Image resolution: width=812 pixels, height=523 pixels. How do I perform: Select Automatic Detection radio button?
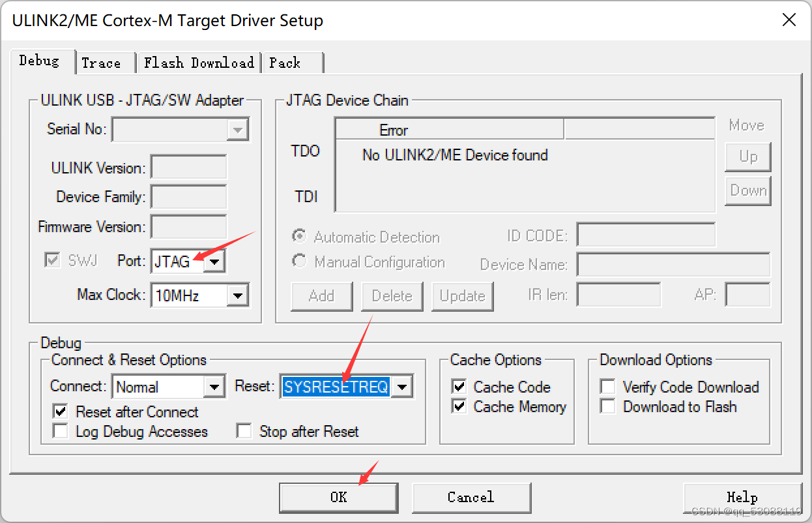point(299,237)
